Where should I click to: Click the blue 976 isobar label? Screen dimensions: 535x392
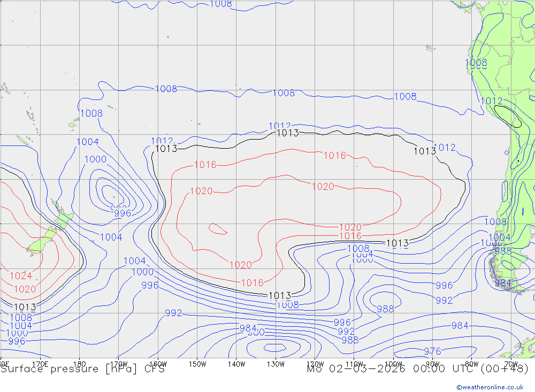point(432,351)
